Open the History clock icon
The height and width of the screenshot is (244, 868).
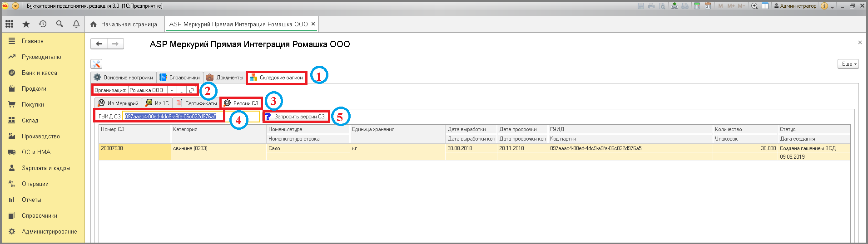coord(43,24)
